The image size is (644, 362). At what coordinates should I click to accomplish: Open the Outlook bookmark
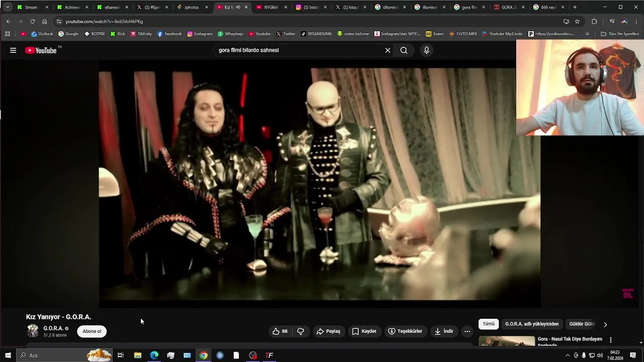pos(42,34)
